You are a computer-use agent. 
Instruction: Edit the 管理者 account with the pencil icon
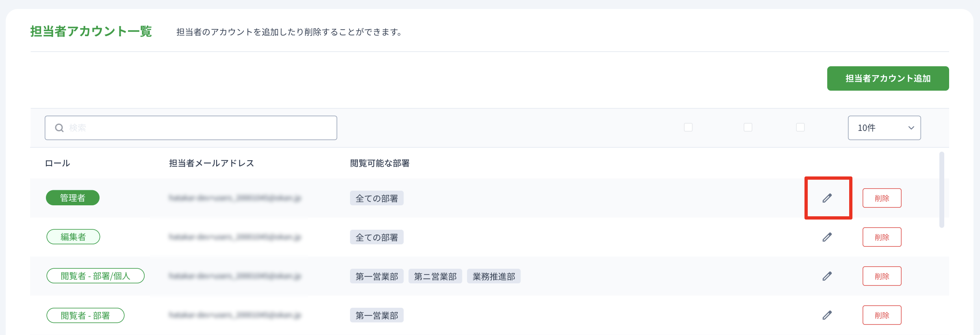tap(827, 198)
